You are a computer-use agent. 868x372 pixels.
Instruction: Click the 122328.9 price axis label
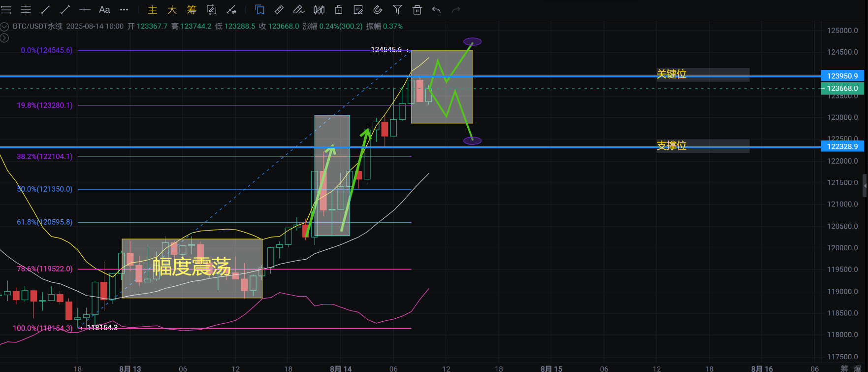pyautogui.click(x=842, y=146)
